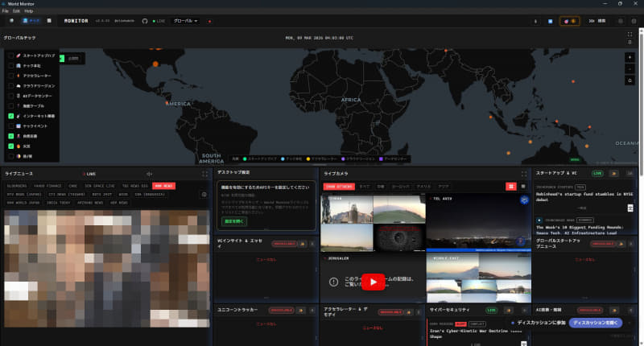Switch live cameras to single view icon
Screen dimensions: 644x346
523,187
